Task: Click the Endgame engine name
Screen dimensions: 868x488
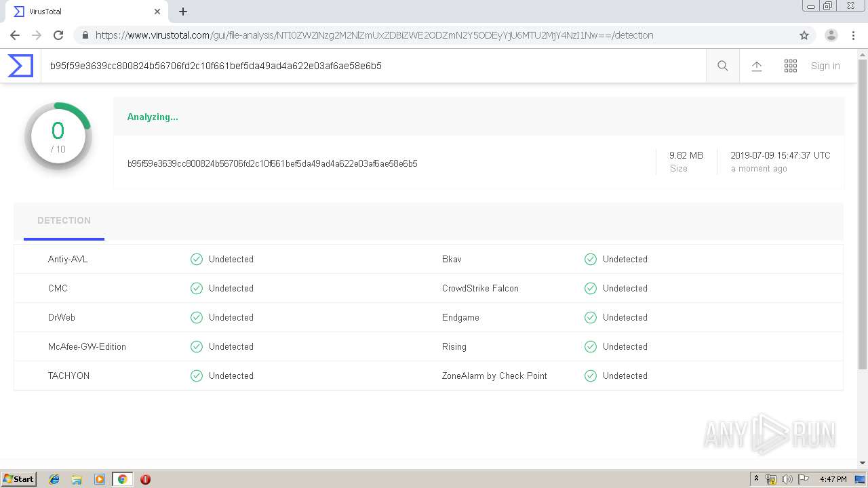Action: [460, 317]
